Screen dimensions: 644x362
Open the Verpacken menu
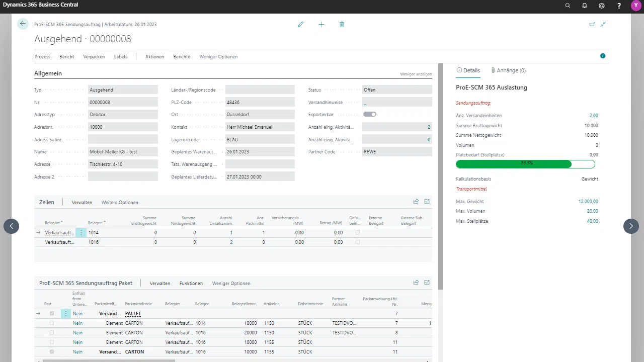coord(94,57)
